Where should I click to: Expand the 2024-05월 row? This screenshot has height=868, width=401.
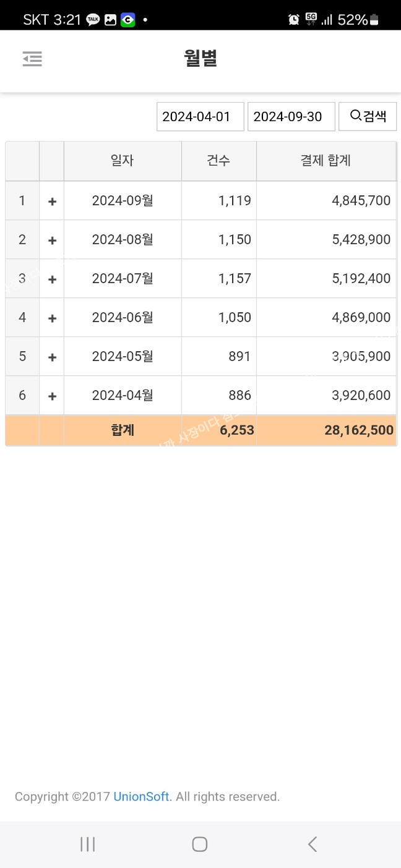pos(52,357)
